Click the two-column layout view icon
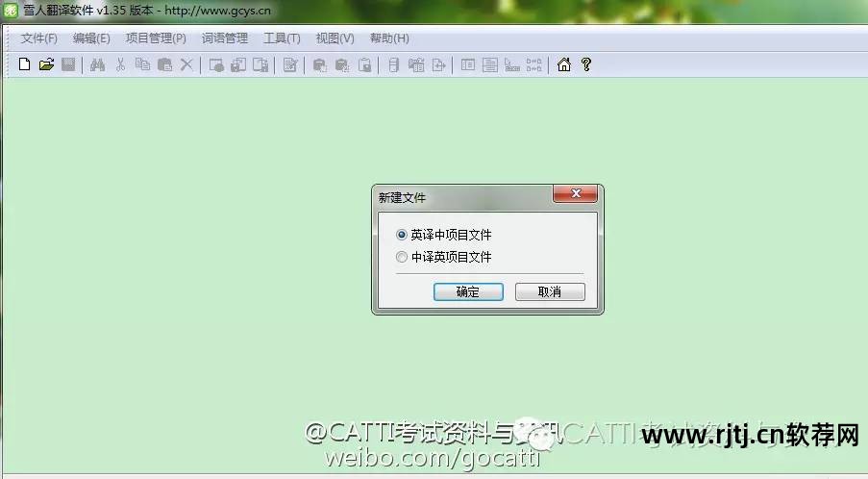 pyautogui.click(x=468, y=64)
